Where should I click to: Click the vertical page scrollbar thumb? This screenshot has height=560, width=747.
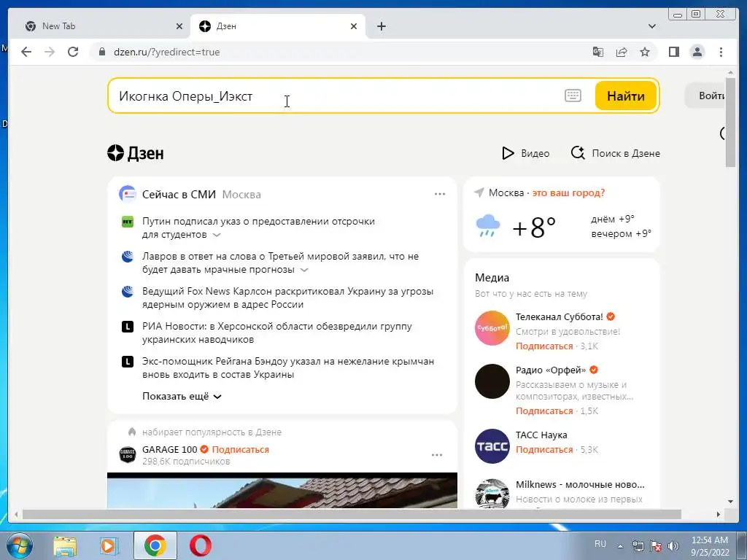pos(730,122)
